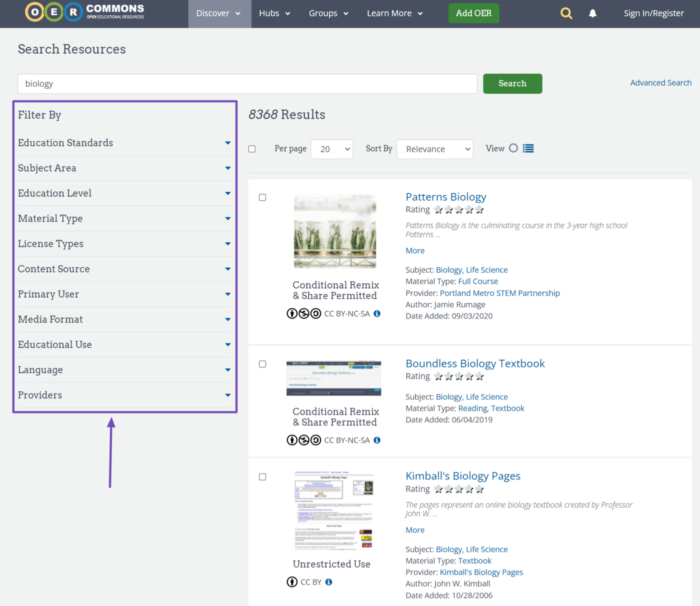
Task: Click CC BY info icon for Kimball's Biology Pages
Action: [x=328, y=582]
